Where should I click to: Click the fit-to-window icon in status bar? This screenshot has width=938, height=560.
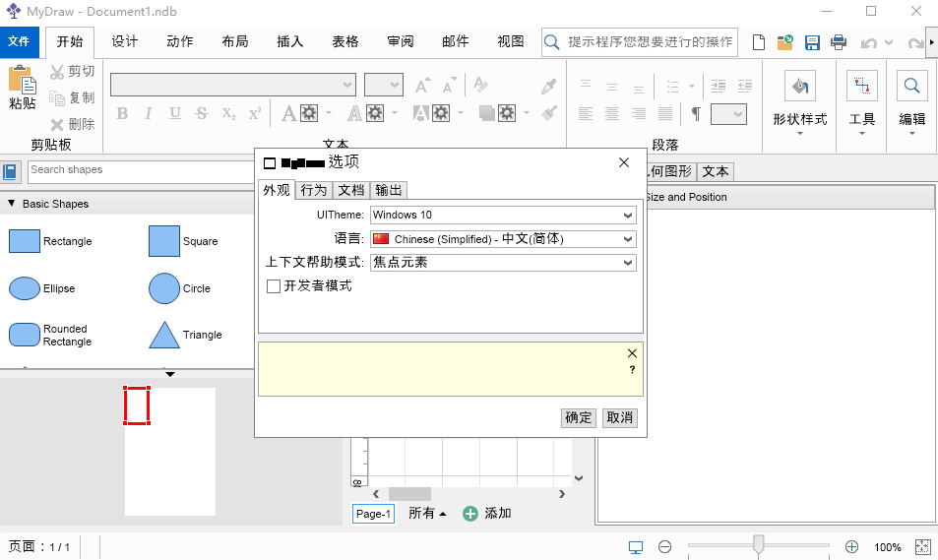(922, 547)
